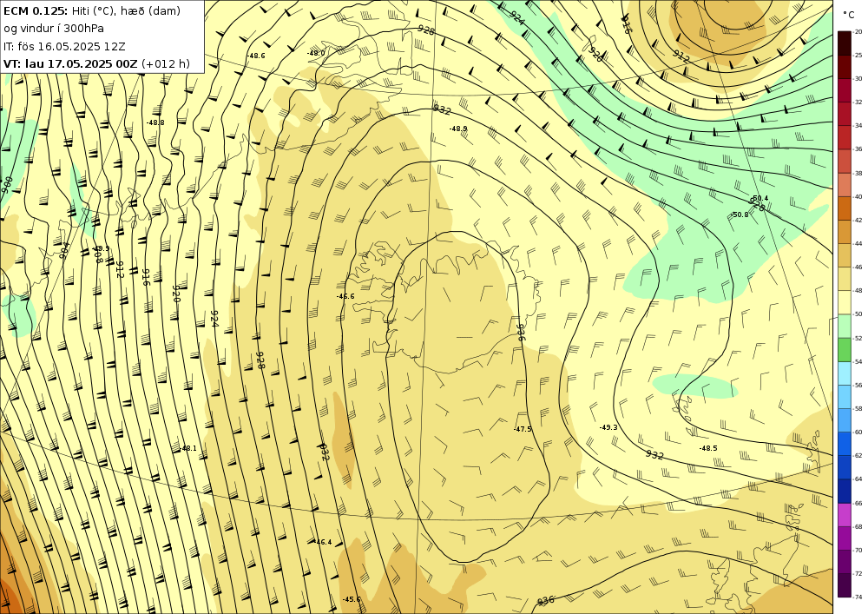
Task: Click the 908 height contour label
Action: click(x=98, y=254)
